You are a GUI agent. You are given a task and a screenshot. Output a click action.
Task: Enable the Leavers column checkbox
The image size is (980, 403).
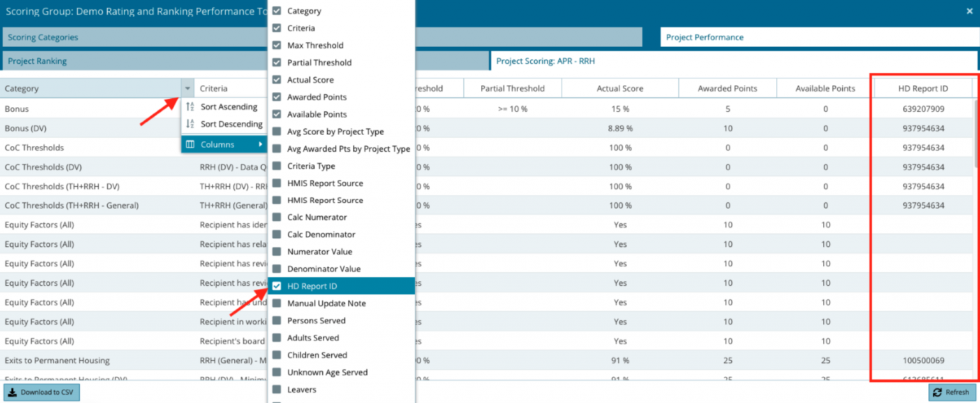tap(276, 390)
